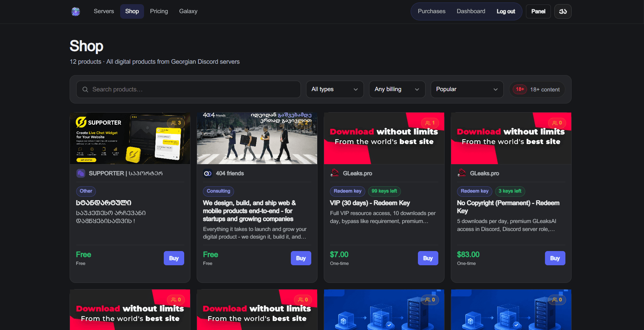Click the 99 keys left badge
Viewport: 644px width, 330px height.
384,191
